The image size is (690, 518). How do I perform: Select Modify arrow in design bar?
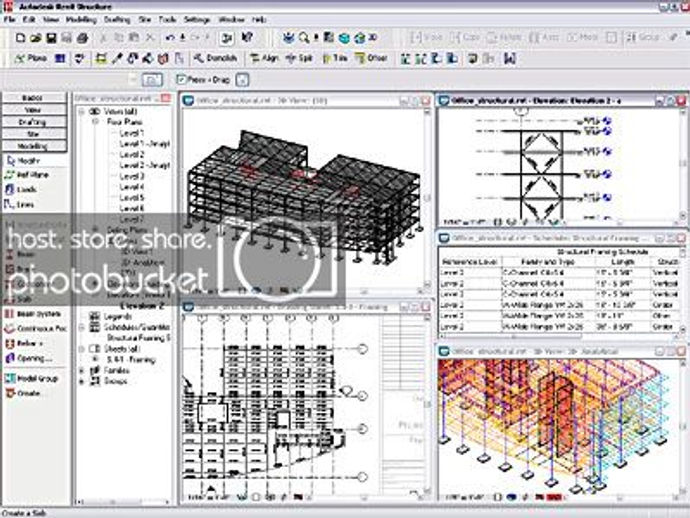23,161
